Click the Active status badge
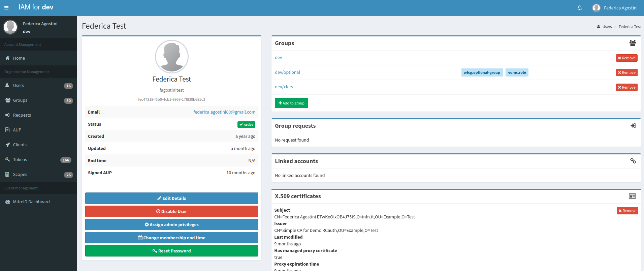 click(x=246, y=124)
